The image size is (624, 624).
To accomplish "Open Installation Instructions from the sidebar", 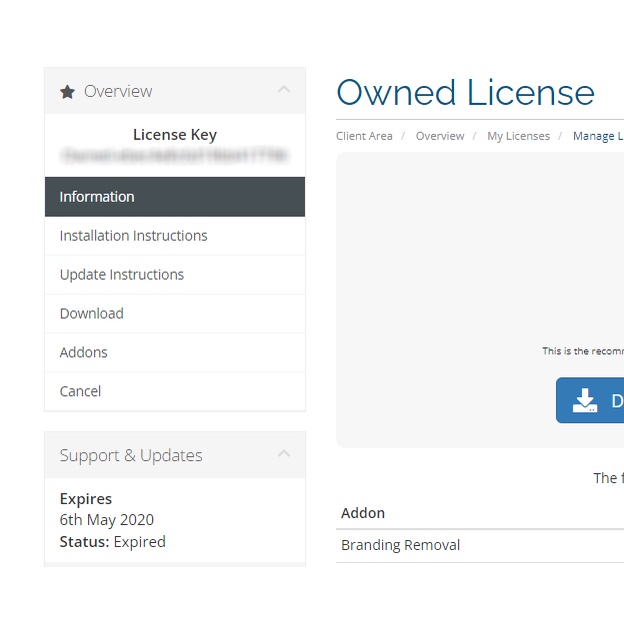I will point(133,236).
